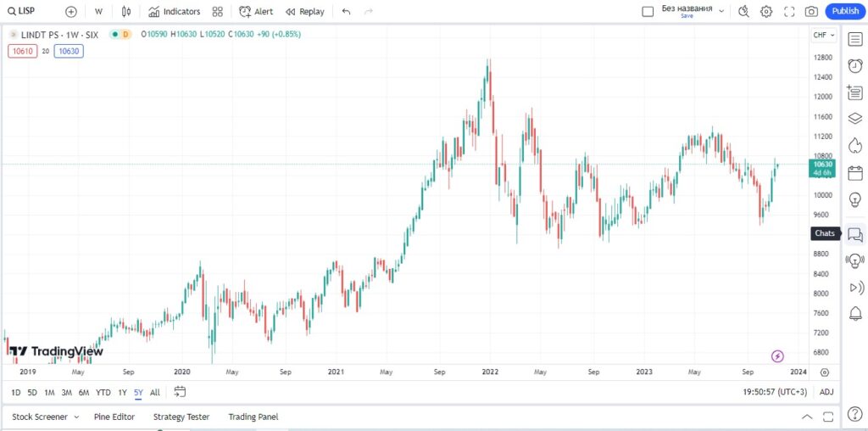Click the undo arrow

(x=346, y=12)
